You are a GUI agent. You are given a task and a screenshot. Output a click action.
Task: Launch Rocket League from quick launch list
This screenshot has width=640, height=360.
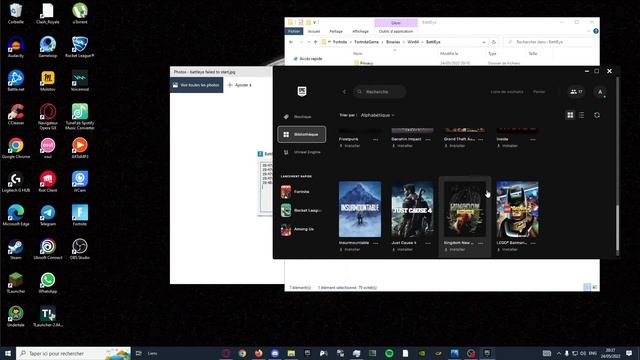click(301, 210)
